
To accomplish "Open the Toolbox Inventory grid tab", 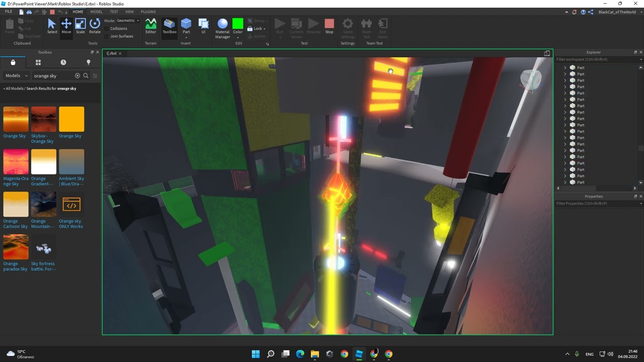I will pyautogui.click(x=38, y=62).
